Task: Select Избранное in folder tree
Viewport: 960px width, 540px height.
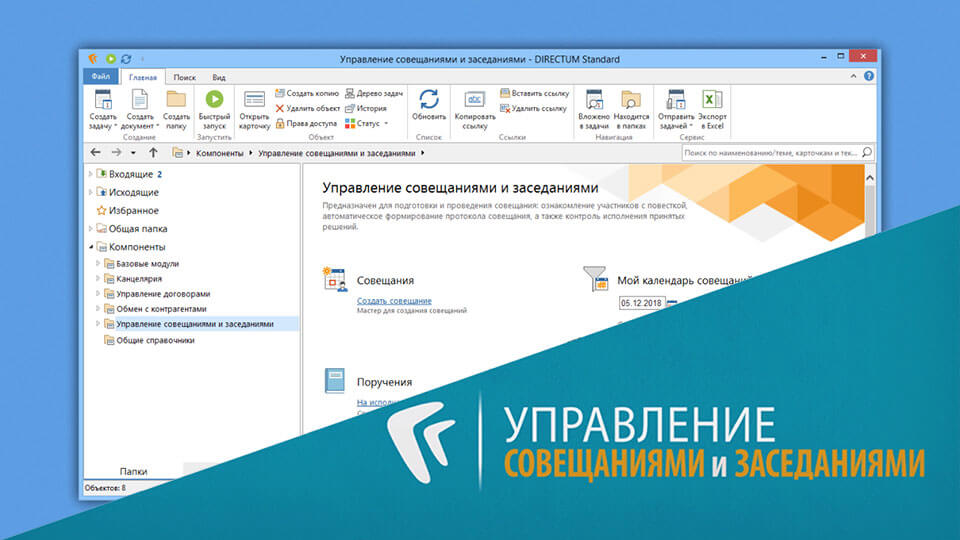Action: (133, 210)
